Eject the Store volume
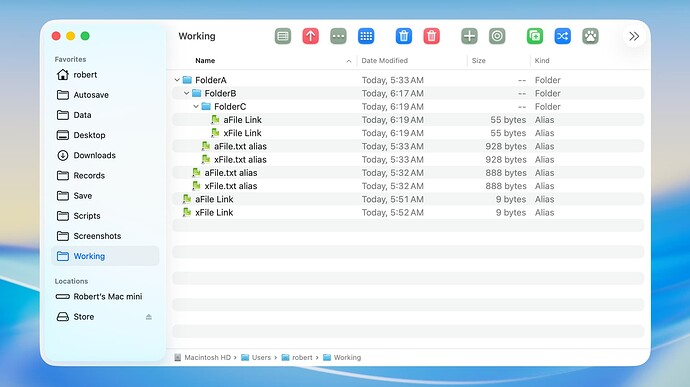 [149, 317]
